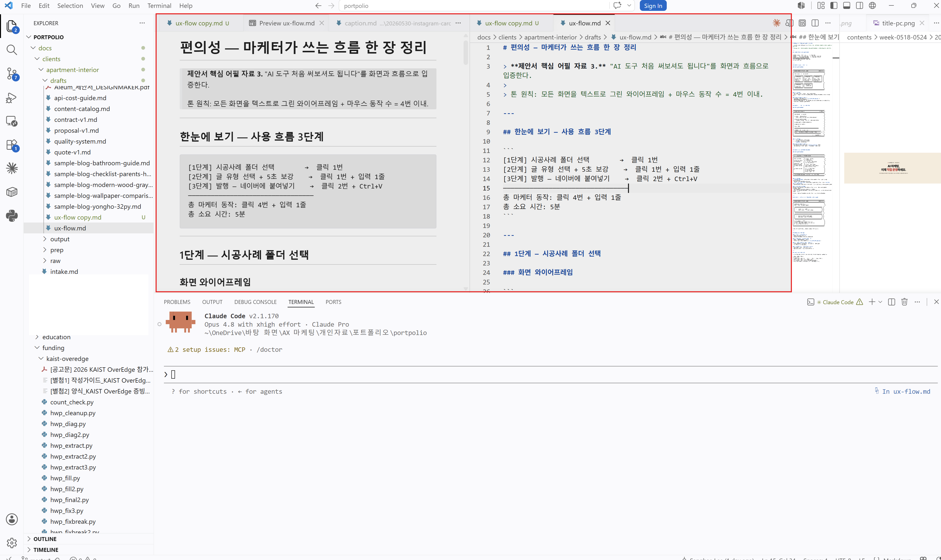Collapse the PORTPOLIO root folder
Viewport: 941px width, 560px height.
click(x=29, y=37)
